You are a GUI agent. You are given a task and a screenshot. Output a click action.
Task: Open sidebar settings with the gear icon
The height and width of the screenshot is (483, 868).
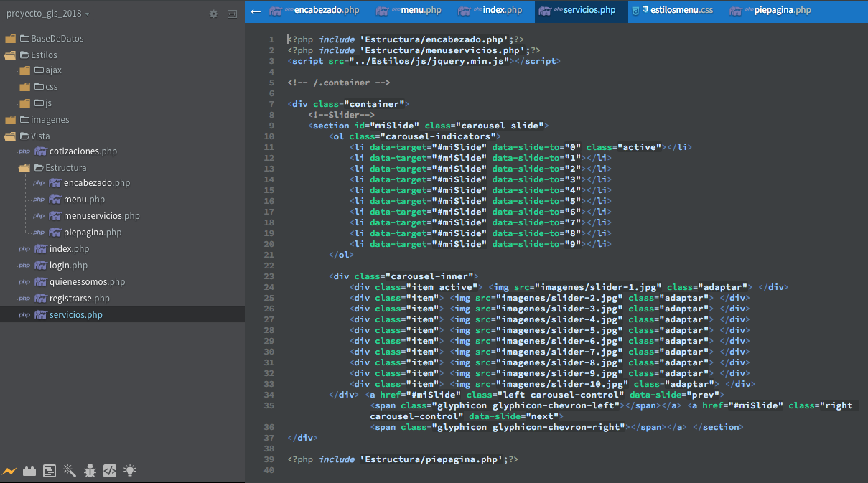(x=213, y=14)
